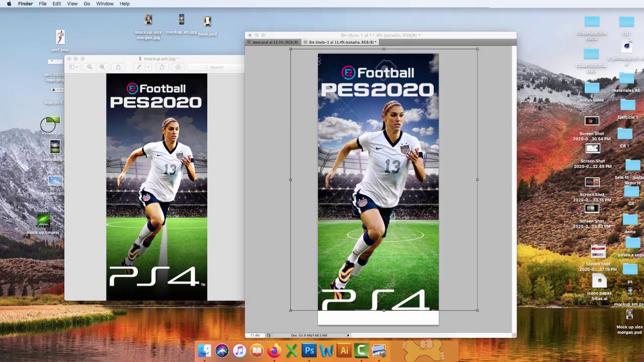Open the Help menu
644x362 pixels.
[x=125, y=4]
